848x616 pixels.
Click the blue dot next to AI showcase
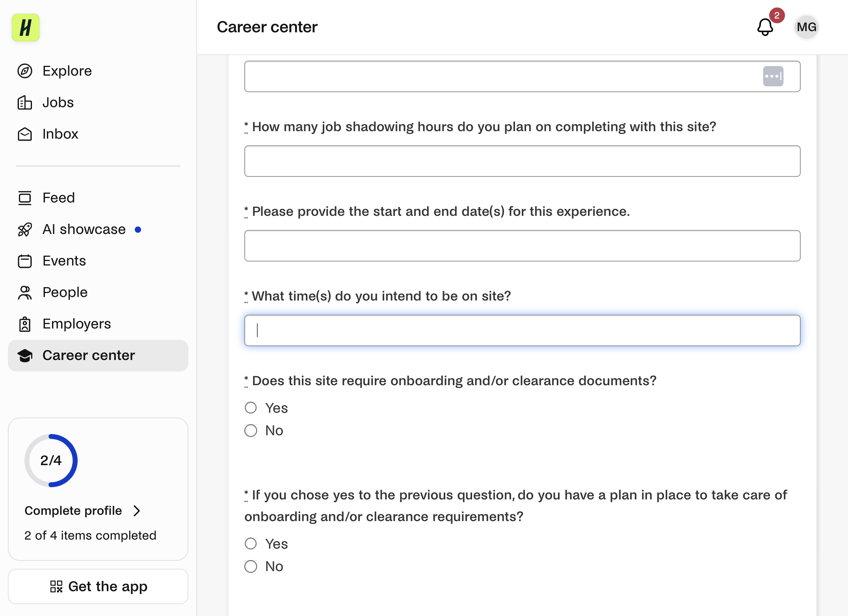(138, 230)
